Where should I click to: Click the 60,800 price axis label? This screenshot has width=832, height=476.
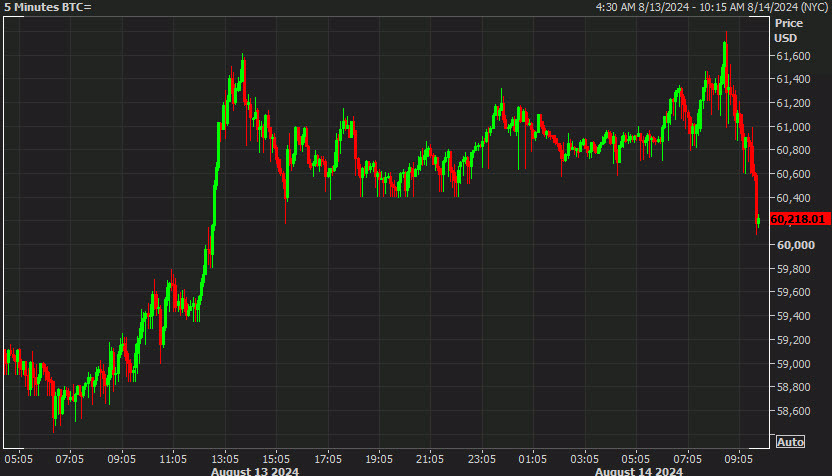point(793,150)
